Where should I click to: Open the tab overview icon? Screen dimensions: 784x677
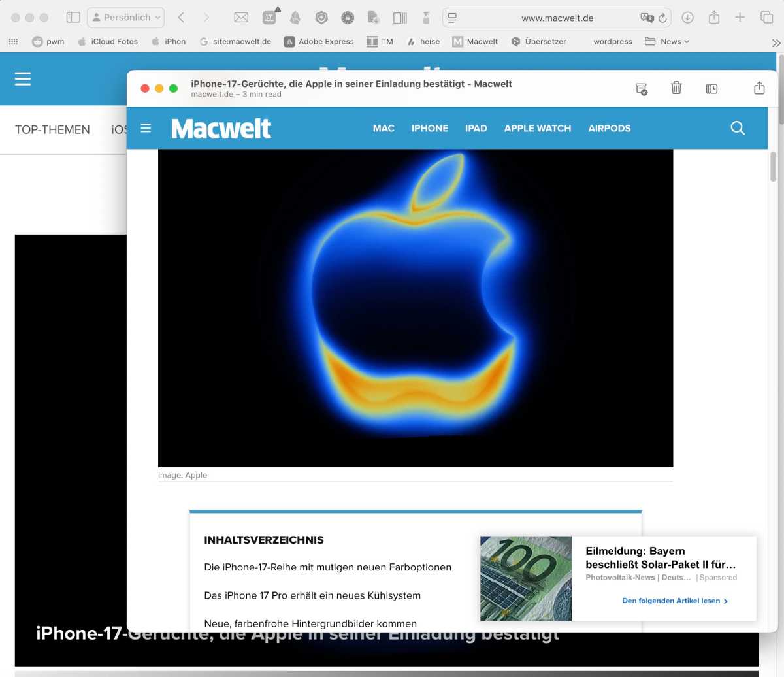766,18
